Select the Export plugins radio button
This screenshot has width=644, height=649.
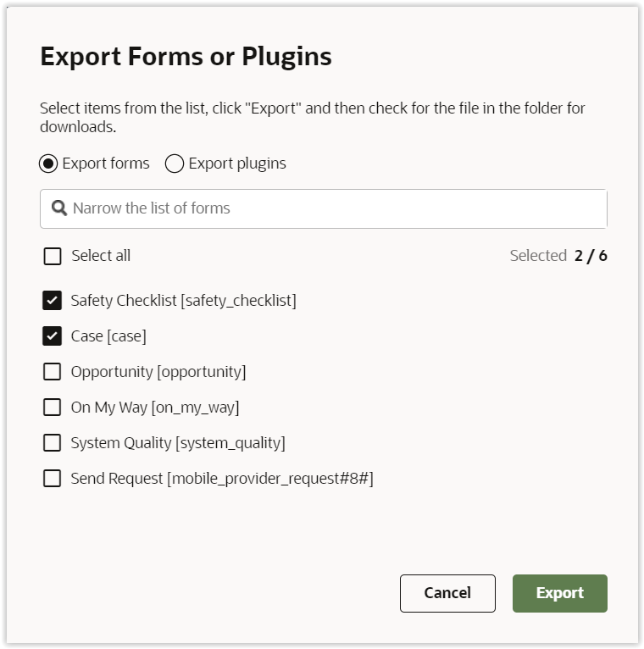click(175, 164)
